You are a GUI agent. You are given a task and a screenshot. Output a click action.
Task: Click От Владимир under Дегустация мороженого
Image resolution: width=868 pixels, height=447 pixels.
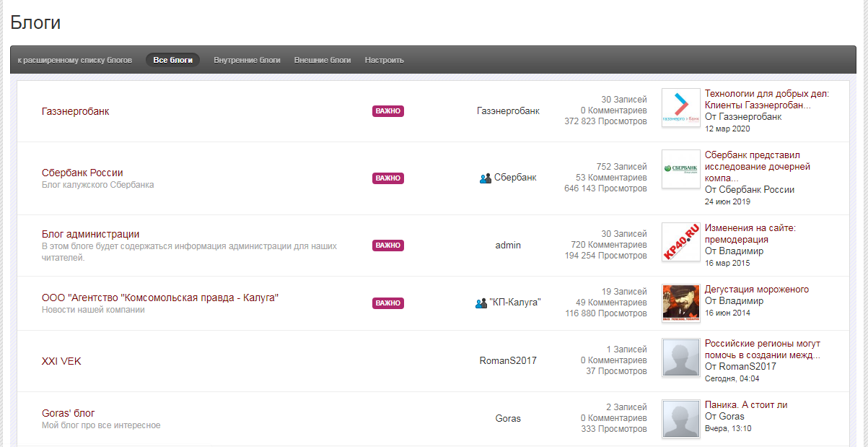click(x=734, y=300)
